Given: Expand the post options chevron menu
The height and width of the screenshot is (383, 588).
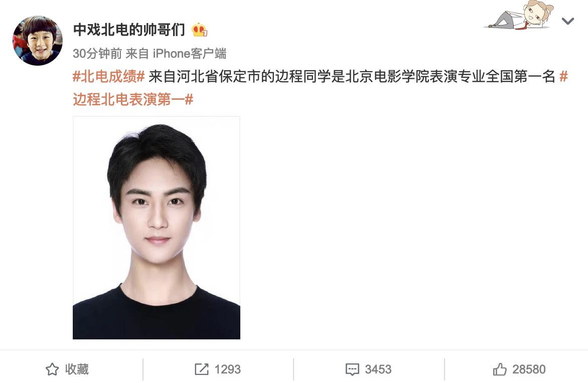Looking at the screenshot, I should tap(568, 21).
